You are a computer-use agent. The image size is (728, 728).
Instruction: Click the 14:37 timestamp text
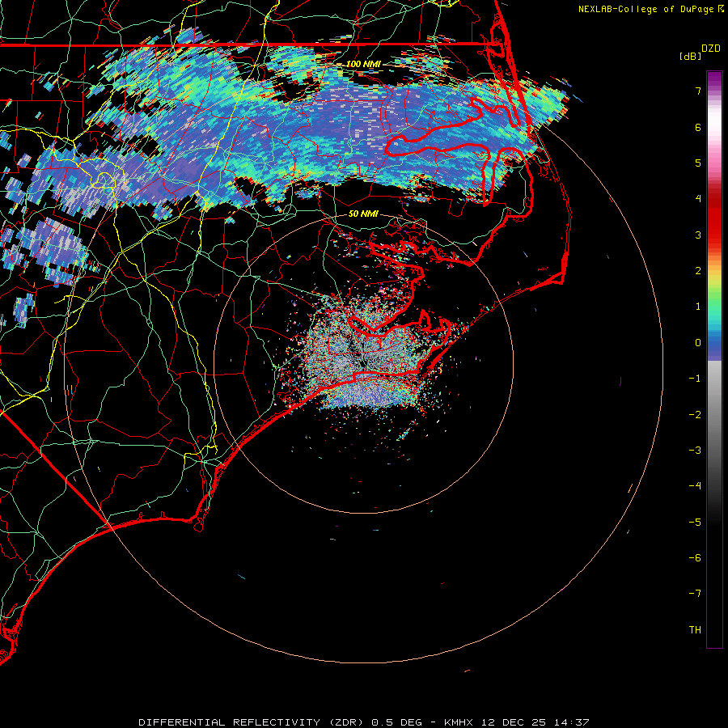572,722
